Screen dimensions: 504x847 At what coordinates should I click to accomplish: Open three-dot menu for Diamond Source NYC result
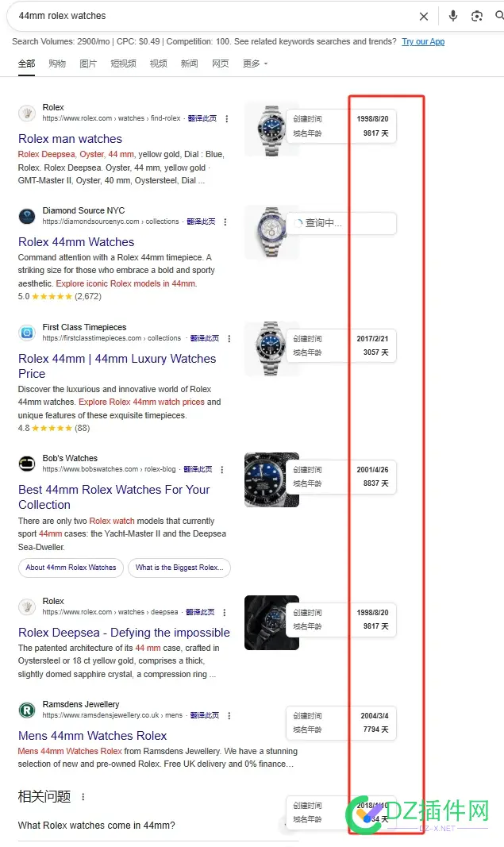click(225, 222)
